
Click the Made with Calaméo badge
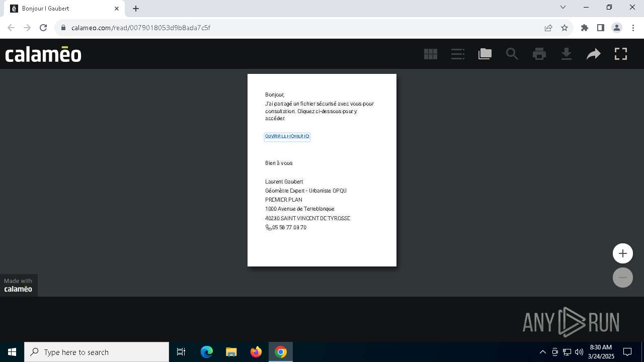[x=19, y=285]
